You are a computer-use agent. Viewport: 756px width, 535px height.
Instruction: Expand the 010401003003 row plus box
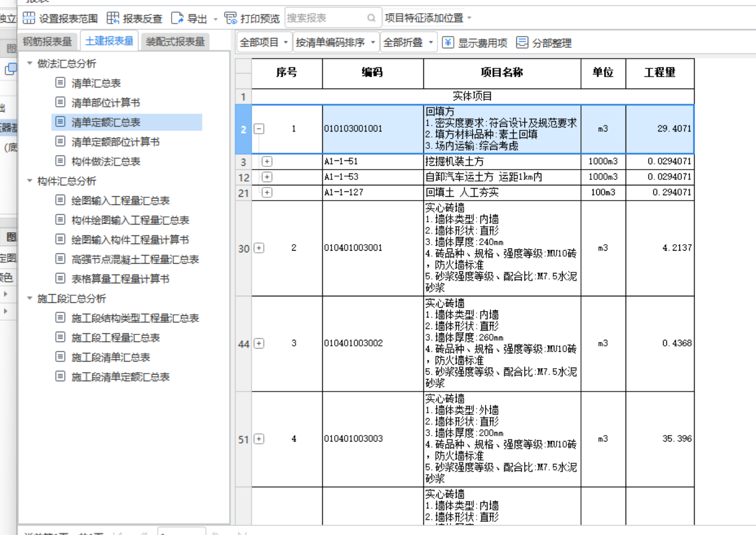tap(259, 439)
